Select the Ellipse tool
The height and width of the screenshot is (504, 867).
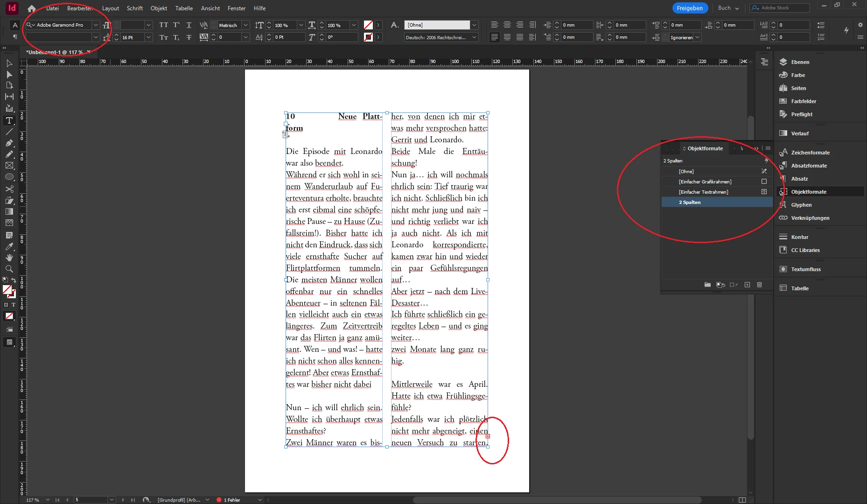point(9,177)
